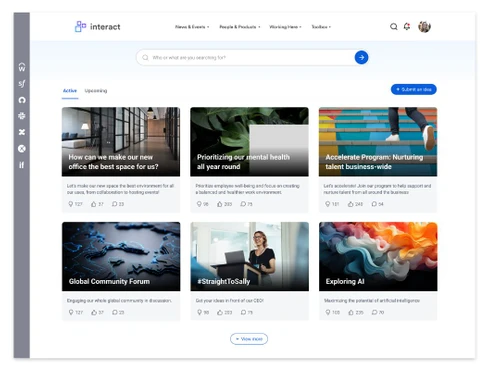Like the new office idea card
This screenshot has width=500, height=375.
point(94,204)
